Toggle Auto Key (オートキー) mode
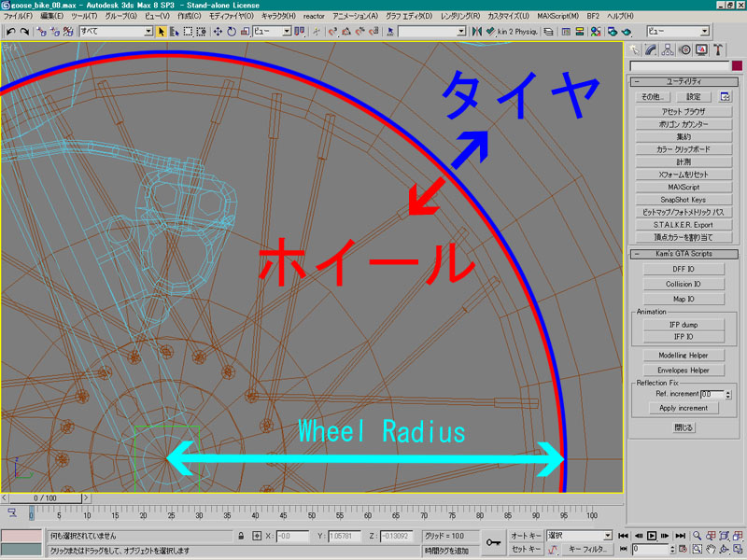 pos(526,536)
